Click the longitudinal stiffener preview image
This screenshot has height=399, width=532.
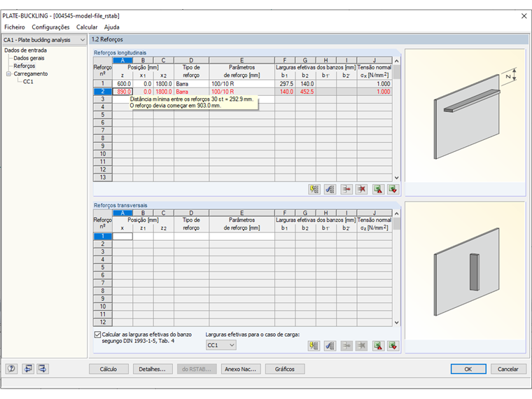[465, 115]
